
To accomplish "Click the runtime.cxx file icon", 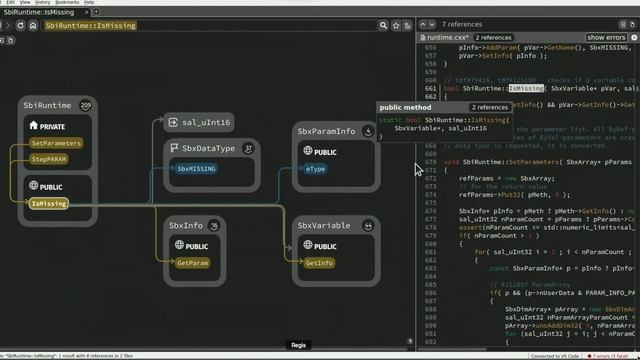I will pos(423,38).
